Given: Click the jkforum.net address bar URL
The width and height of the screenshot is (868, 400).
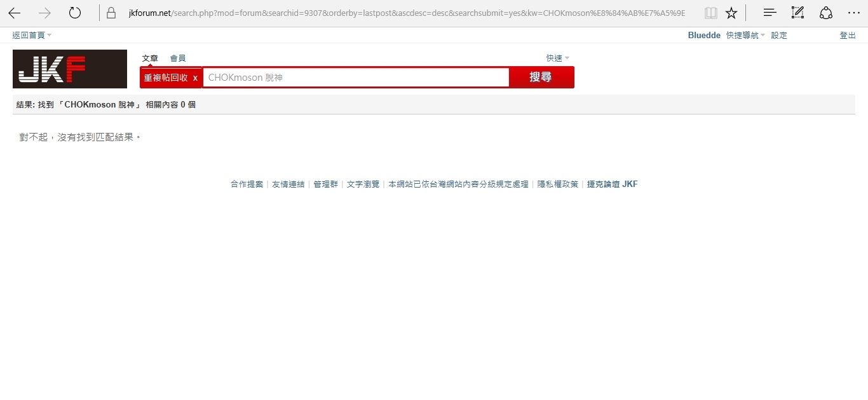Looking at the screenshot, I should click(x=407, y=13).
